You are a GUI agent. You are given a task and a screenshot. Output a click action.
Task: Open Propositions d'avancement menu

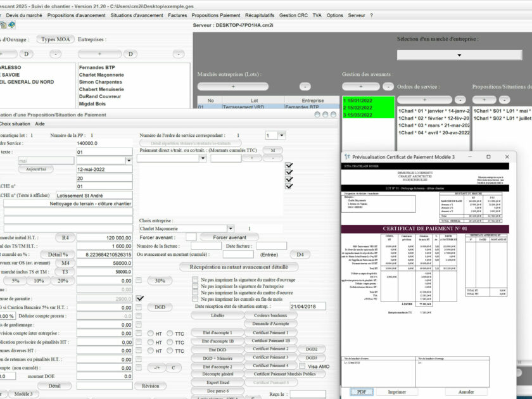77,15
